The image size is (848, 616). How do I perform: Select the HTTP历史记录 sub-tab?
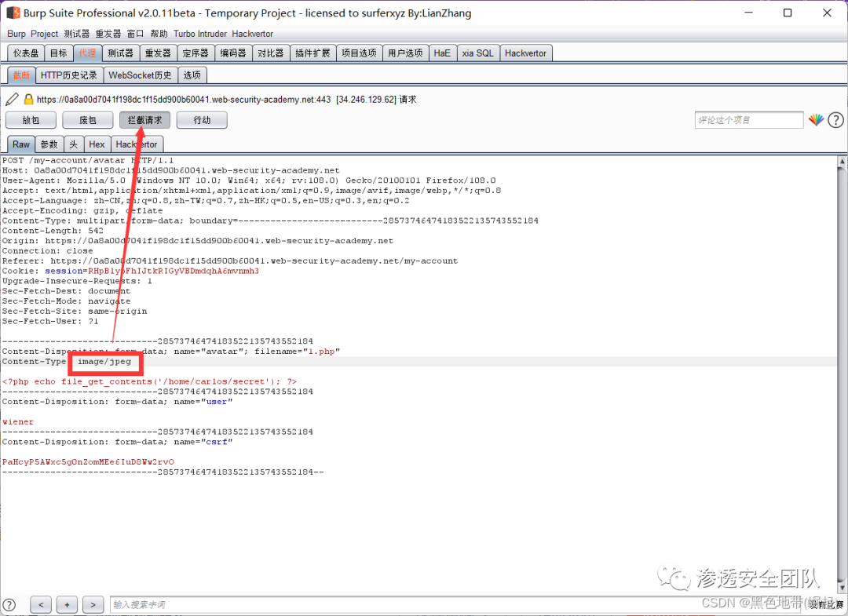[x=68, y=75]
